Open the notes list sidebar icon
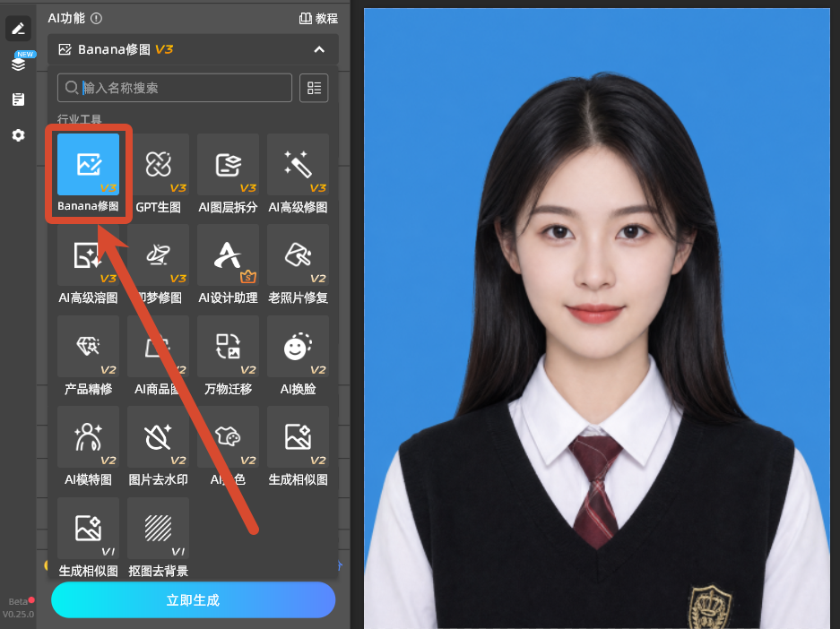 click(18, 99)
